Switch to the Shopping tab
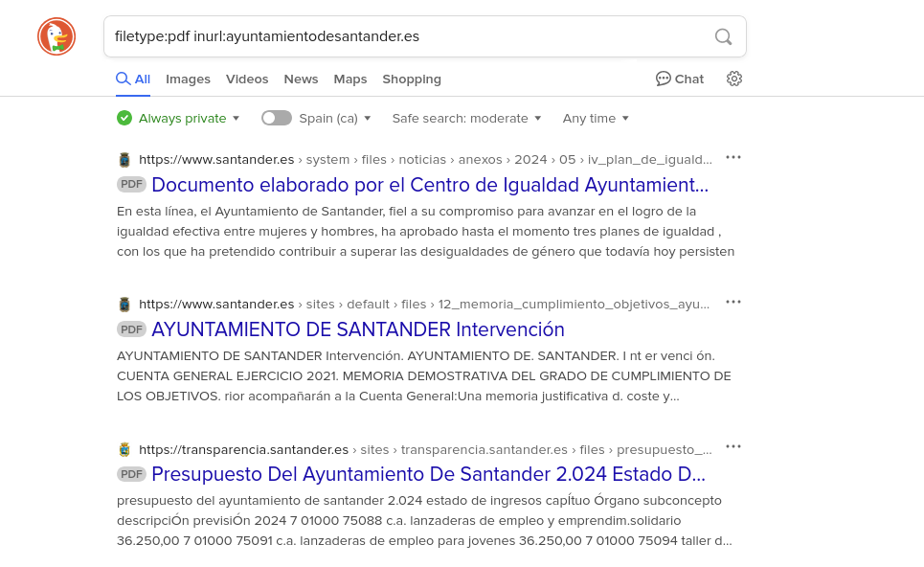 412,79
